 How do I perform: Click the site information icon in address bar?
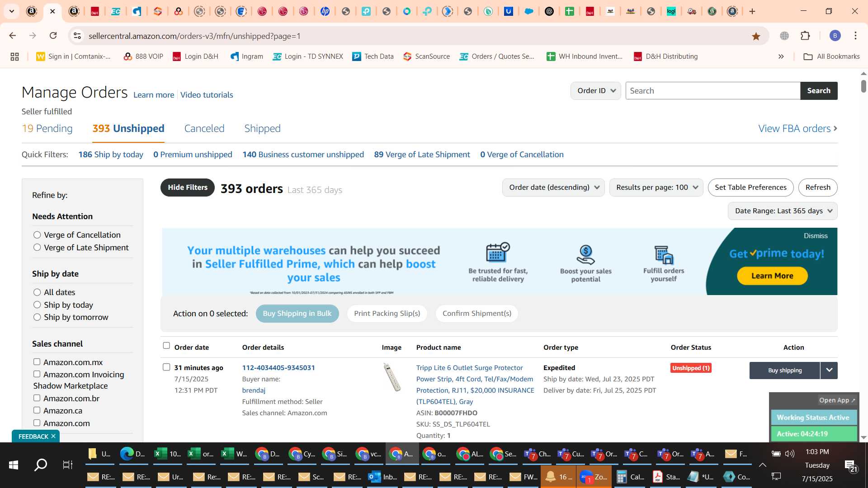[x=77, y=36]
